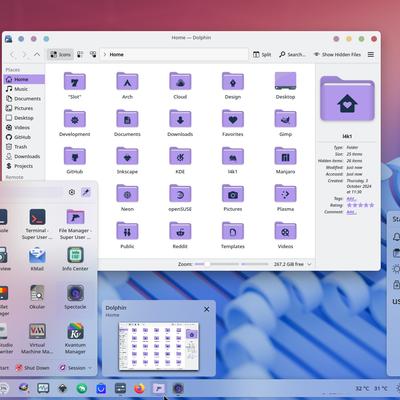The image size is (400, 400).
Task: Open the Design folder
Action: click(x=233, y=85)
